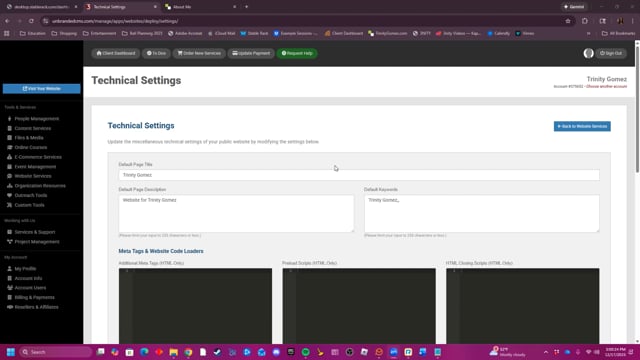Click the HTML Closing Scripts code editor
640x360 pixels.
[x=522, y=306]
